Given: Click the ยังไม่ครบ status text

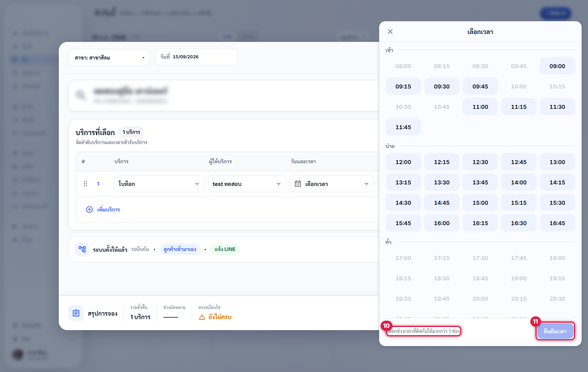Looking at the screenshot, I should coord(220,317).
